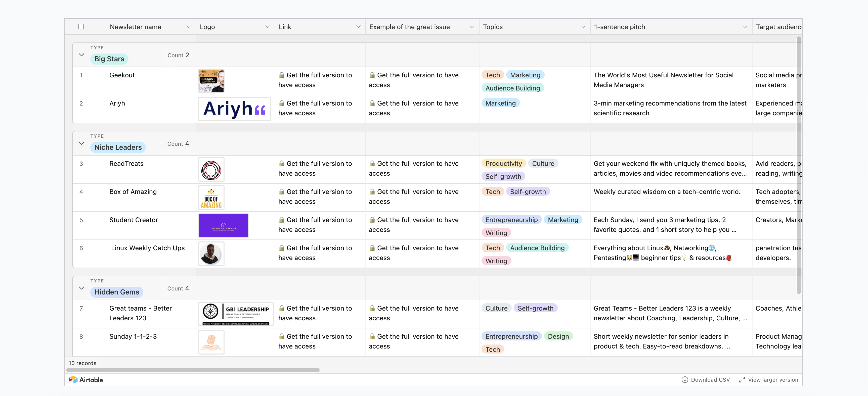Click the Culture tag in ReadTreats row
This screenshot has height=396, width=868.
[543, 164]
